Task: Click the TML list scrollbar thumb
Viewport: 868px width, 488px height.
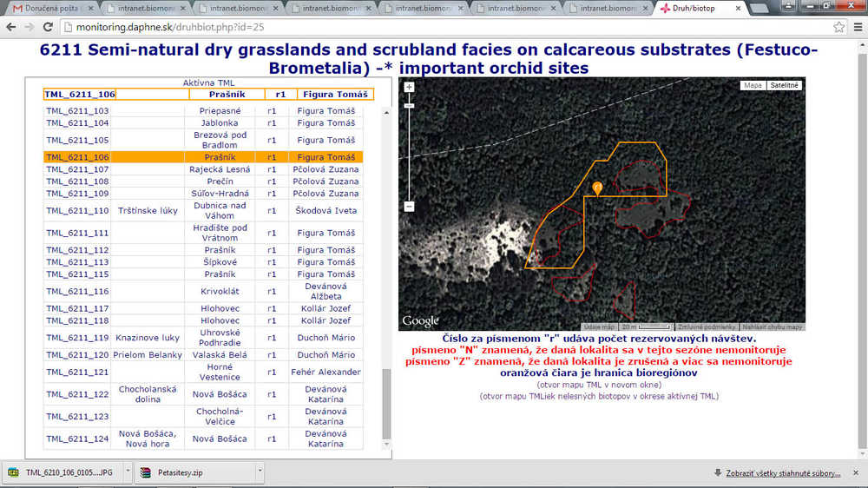Action: pos(386,405)
